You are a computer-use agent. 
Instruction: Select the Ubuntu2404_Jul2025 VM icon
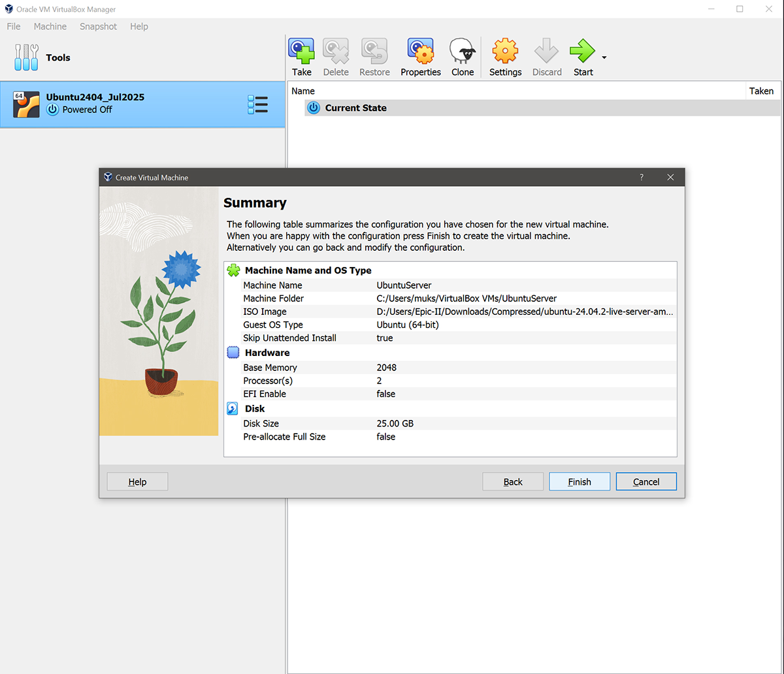[x=26, y=104]
